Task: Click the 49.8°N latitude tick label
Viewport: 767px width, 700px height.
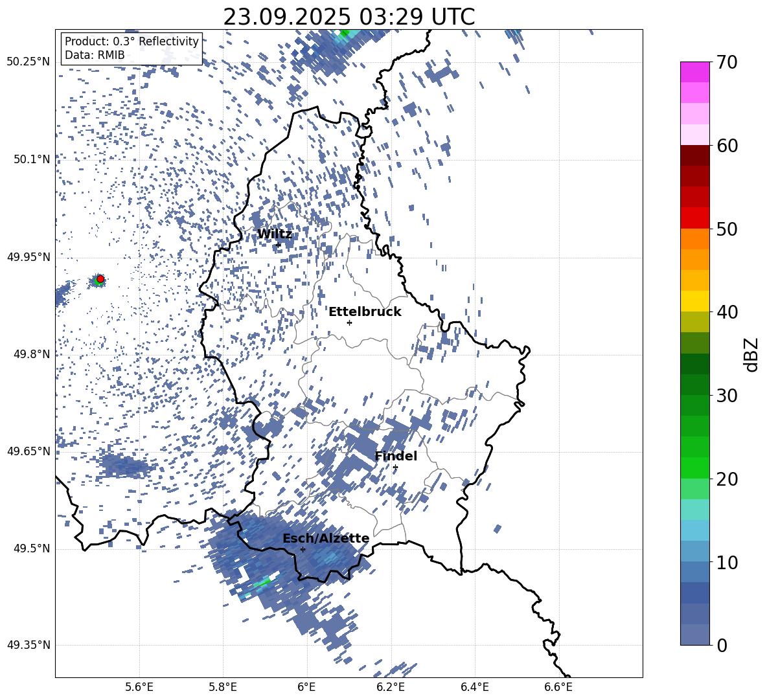Action: pyautogui.click(x=32, y=354)
